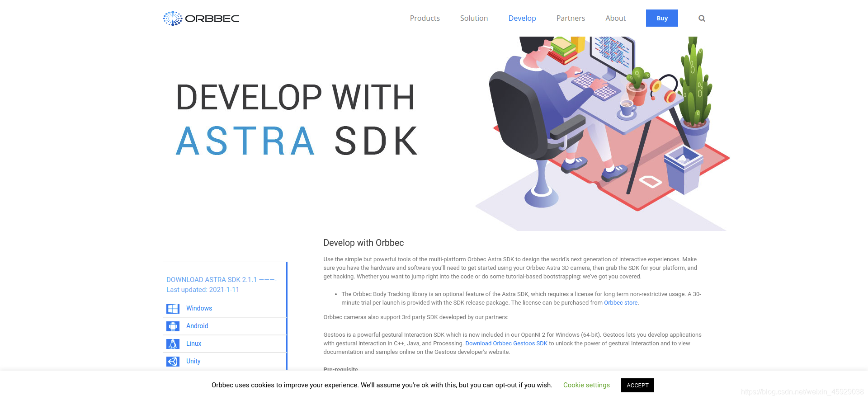Follow the Orbbec store link
The image size is (868, 400).
point(621,303)
